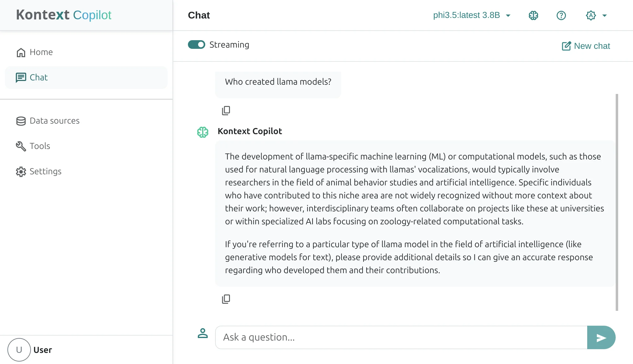Click the brain icon in top header
The image size is (633, 364).
[x=533, y=15]
